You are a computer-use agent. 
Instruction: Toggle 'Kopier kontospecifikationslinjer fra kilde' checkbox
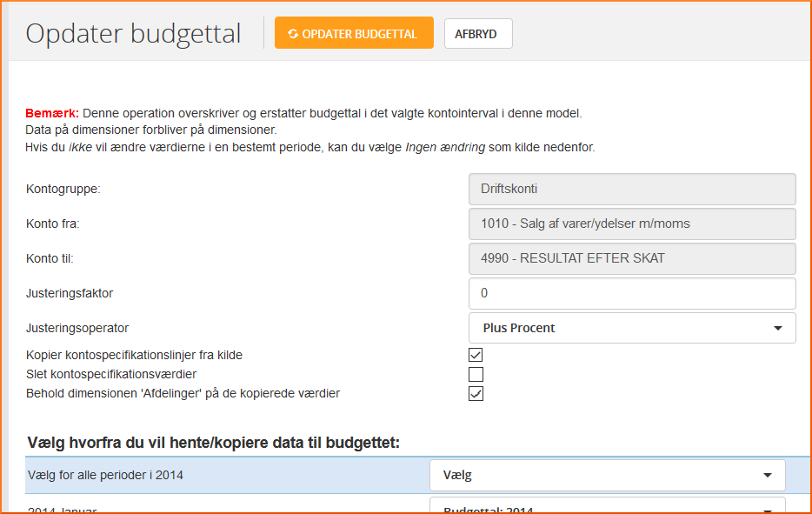[x=476, y=355]
